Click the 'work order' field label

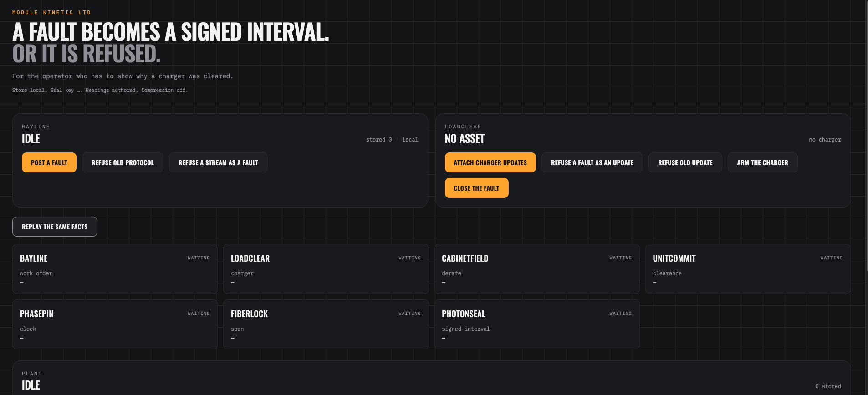[36, 273]
